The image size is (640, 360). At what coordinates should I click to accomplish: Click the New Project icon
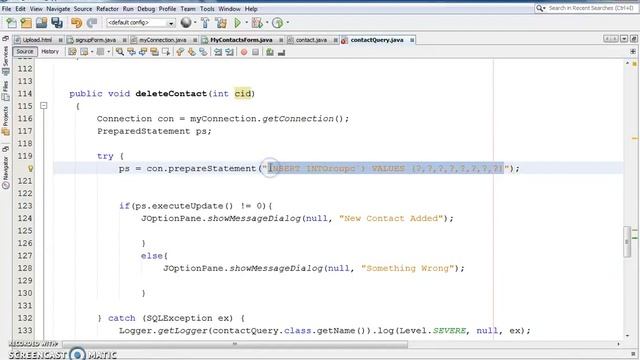point(27,23)
